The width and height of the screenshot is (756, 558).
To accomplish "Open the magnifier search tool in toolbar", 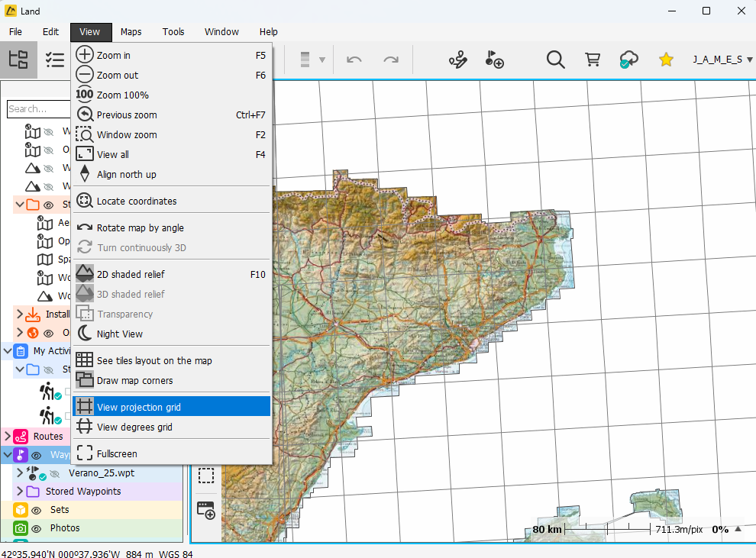I will tap(555, 60).
